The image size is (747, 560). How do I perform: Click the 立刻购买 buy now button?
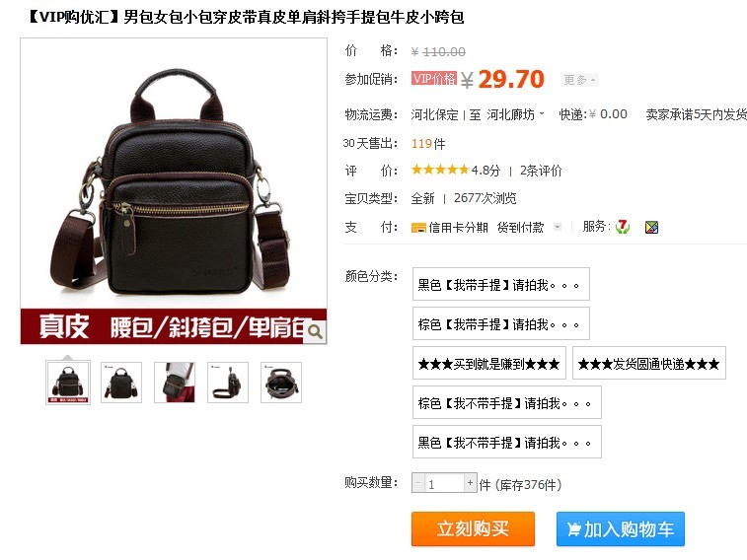[473, 528]
